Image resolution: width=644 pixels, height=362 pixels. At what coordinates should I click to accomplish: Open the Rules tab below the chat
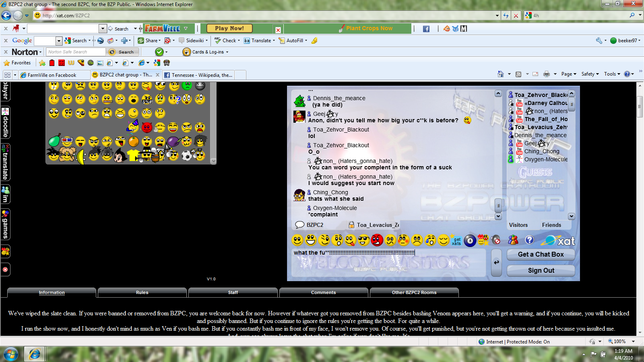[x=142, y=292]
